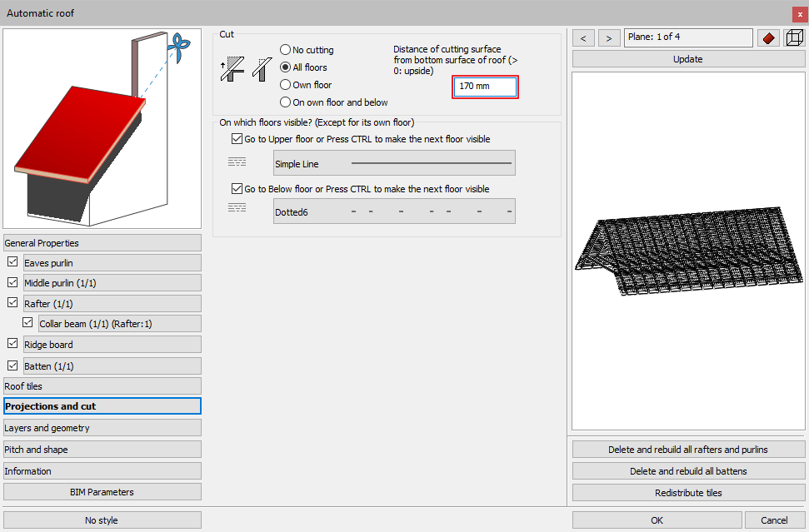Open the Roof tiles section
This screenshot has height=532, width=809.
102,386
